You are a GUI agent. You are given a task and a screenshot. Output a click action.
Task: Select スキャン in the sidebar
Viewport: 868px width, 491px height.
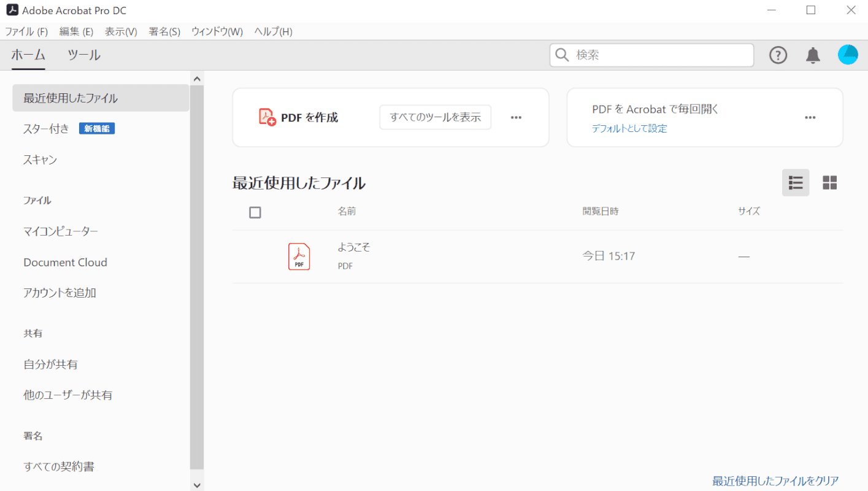point(40,160)
